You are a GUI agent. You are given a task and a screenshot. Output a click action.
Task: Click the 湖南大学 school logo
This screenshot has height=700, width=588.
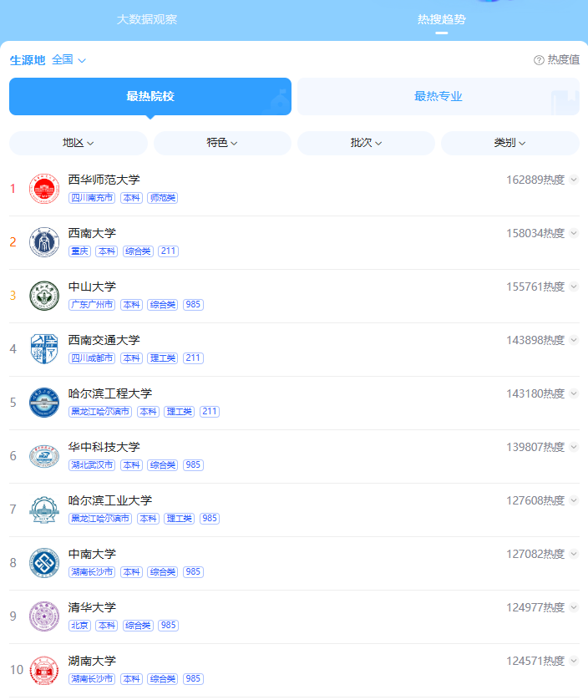[44, 670]
